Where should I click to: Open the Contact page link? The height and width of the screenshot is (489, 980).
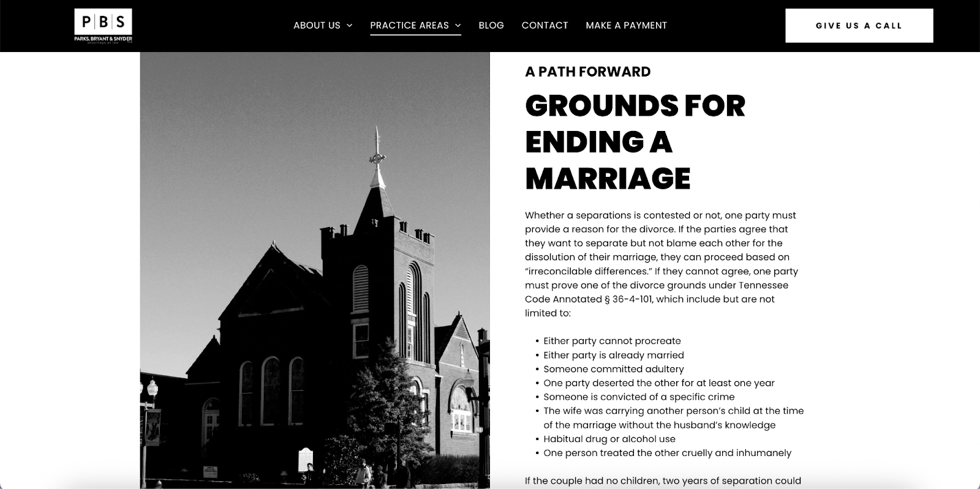pyautogui.click(x=545, y=25)
